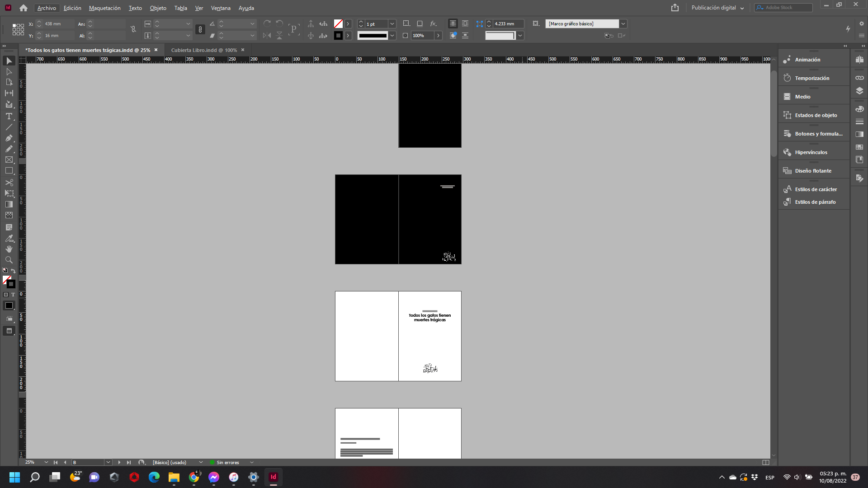Open the zoom level 25% dropdown
Screen dimensions: 868x488
click(x=46, y=462)
